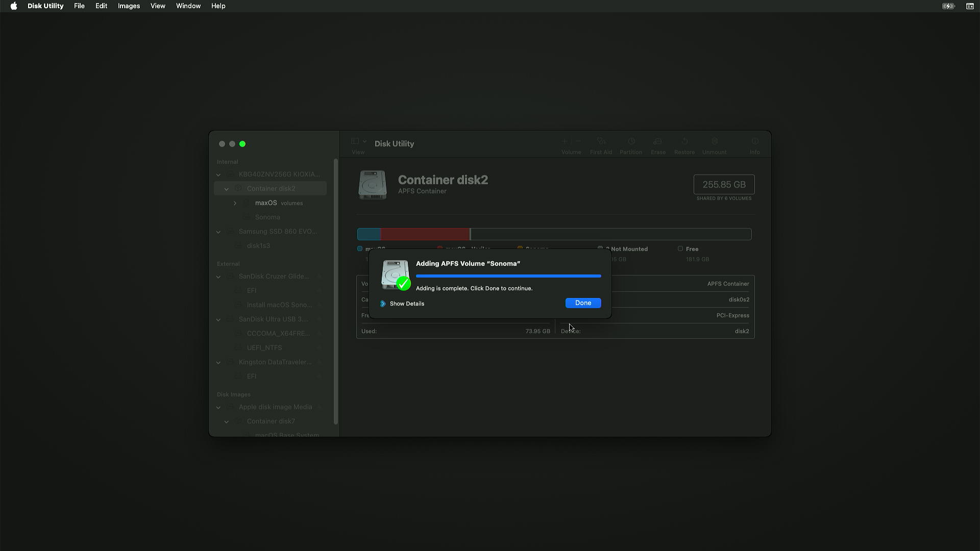Screen dimensions: 980x551
Task: Select Install macOS Sonoma volume in sidebar
Action: (279, 305)
